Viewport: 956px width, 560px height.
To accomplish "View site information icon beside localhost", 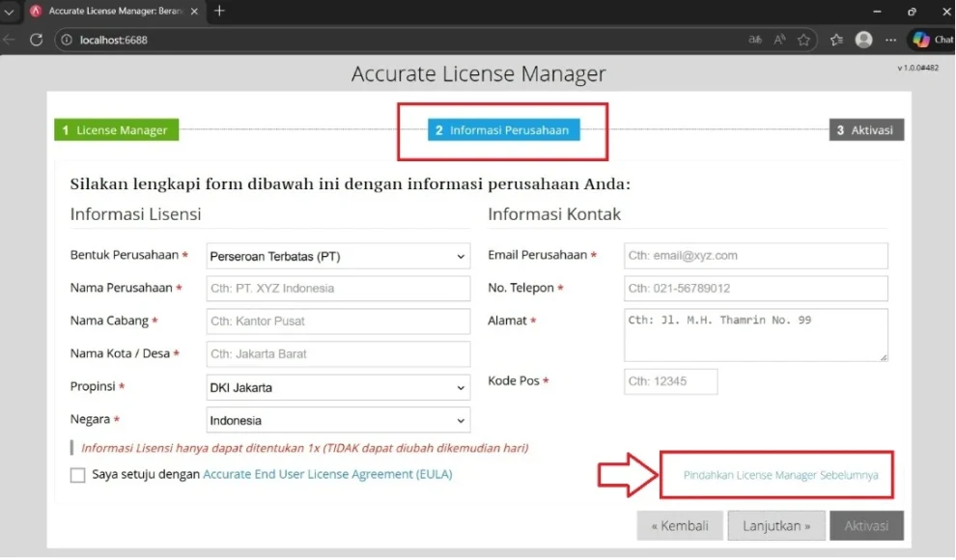I will [67, 40].
